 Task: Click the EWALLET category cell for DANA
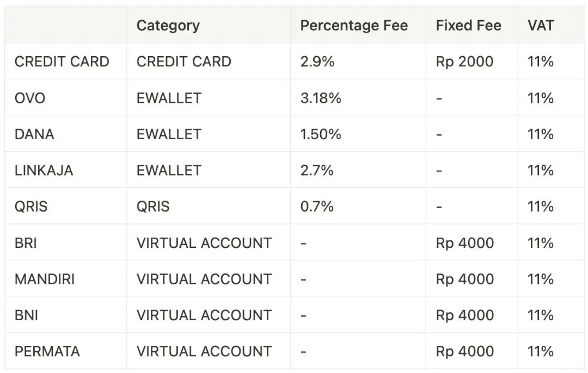tap(169, 134)
